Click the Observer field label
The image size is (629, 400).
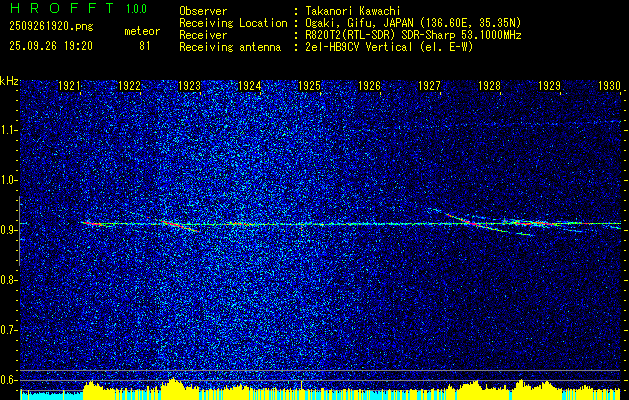coord(203,11)
